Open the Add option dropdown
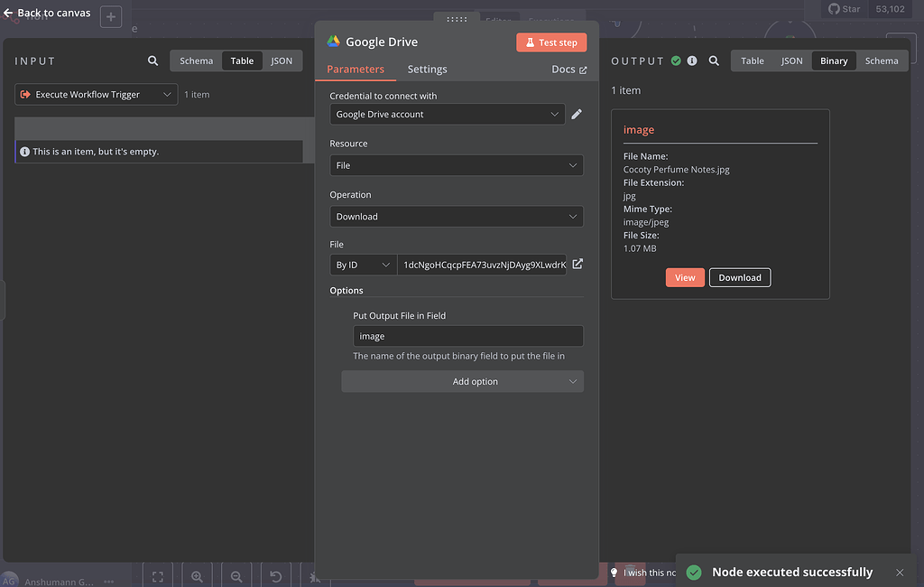 462,381
